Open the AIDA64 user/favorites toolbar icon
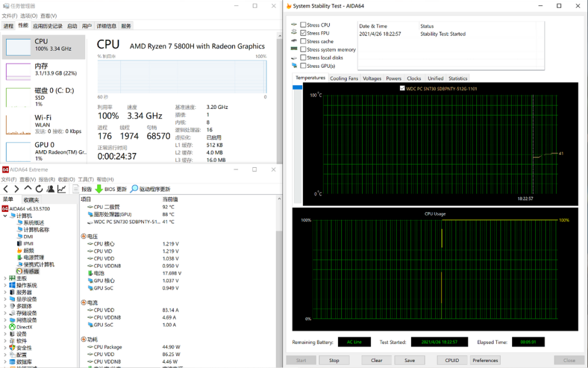Image resolution: width=588 pixels, height=368 pixels. click(50, 189)
